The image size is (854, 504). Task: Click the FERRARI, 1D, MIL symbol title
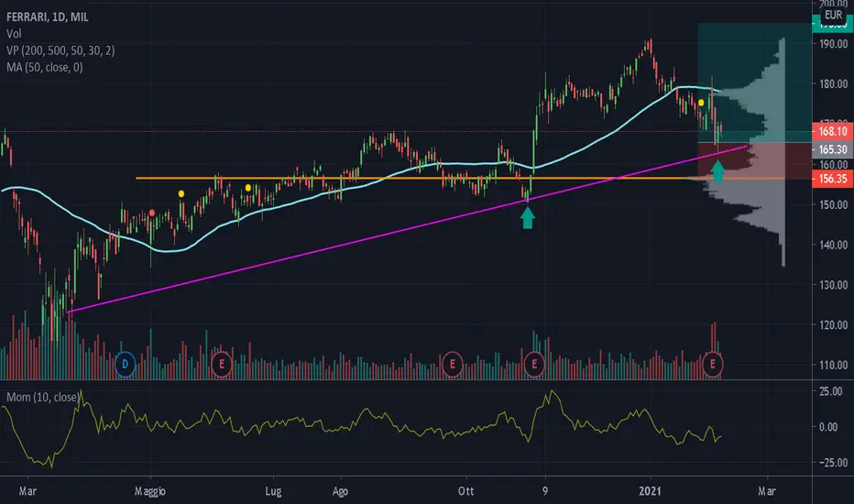48,16
